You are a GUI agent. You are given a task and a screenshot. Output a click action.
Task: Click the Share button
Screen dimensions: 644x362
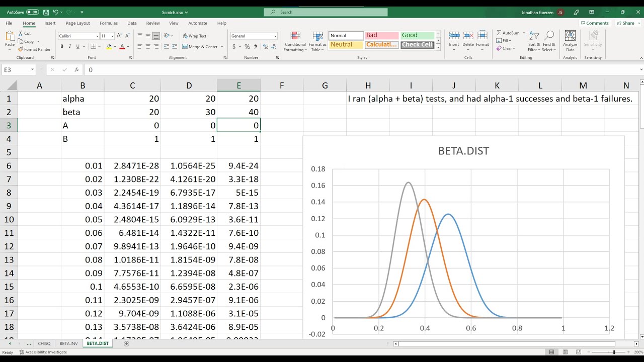tap(625, 23)
